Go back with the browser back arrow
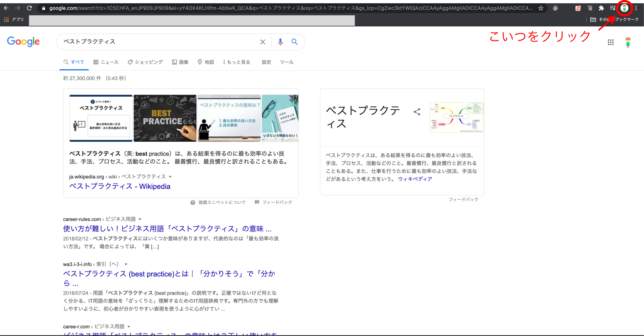The image size is (644, 336). (x=6, y=8)
